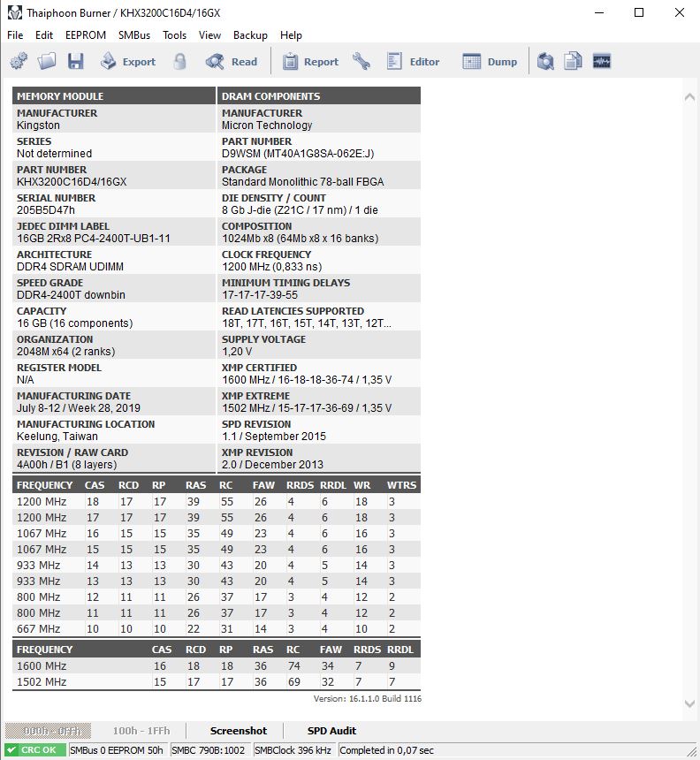700x760 pixels.
Task: Open settings with the gears toolbar icon
Action: click(x=19, y=62)
